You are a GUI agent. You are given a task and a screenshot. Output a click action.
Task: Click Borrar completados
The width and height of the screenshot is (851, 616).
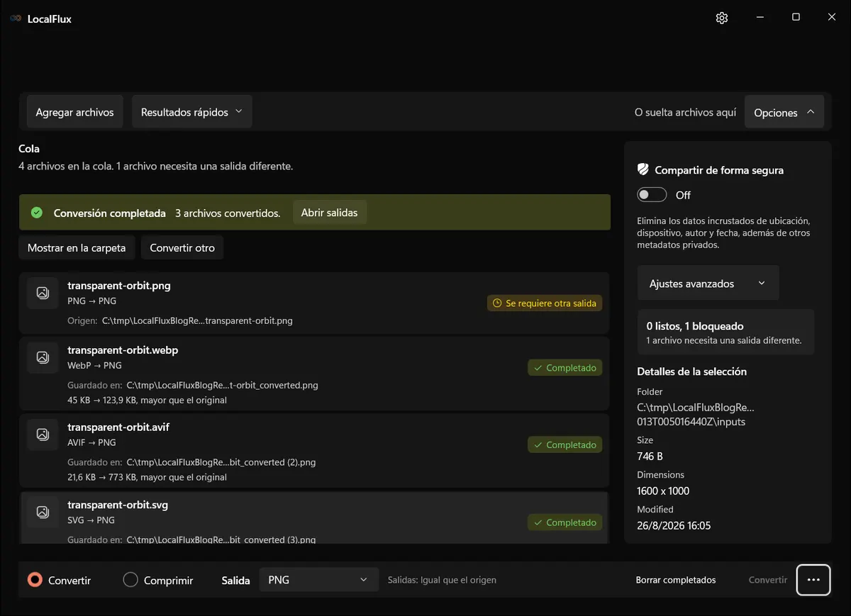coord(676,580)
